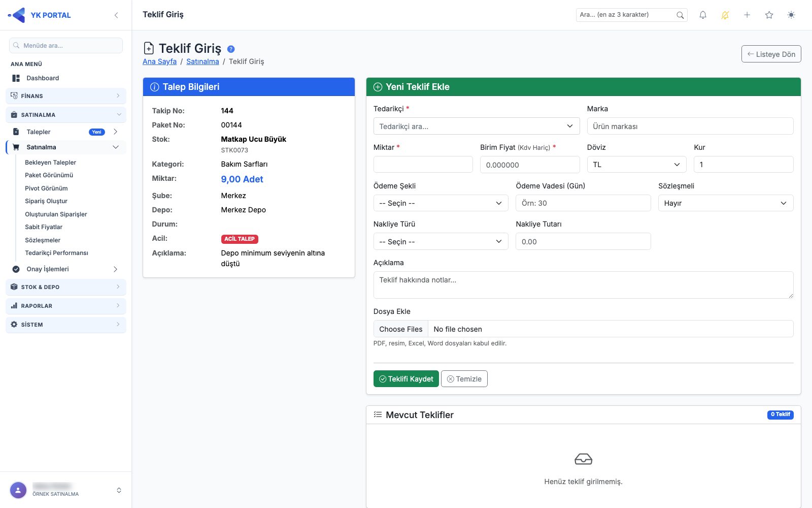Go to Sipariş Oluştur menu item
The height and width of the screenshot is (508, 812).
click(46, 201)
